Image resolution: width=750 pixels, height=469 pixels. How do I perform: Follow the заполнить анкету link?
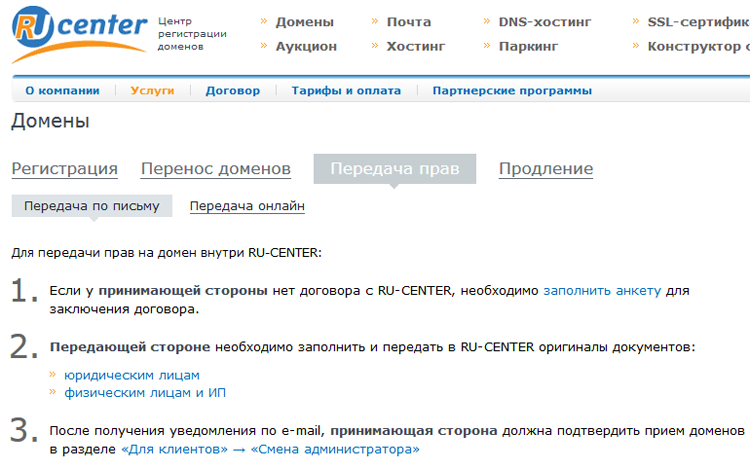pyautogui.click(x=602, y=291)
